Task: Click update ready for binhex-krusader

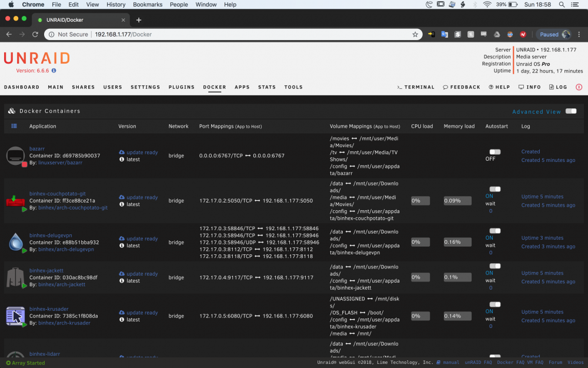Action: click(x=142, y=313)
